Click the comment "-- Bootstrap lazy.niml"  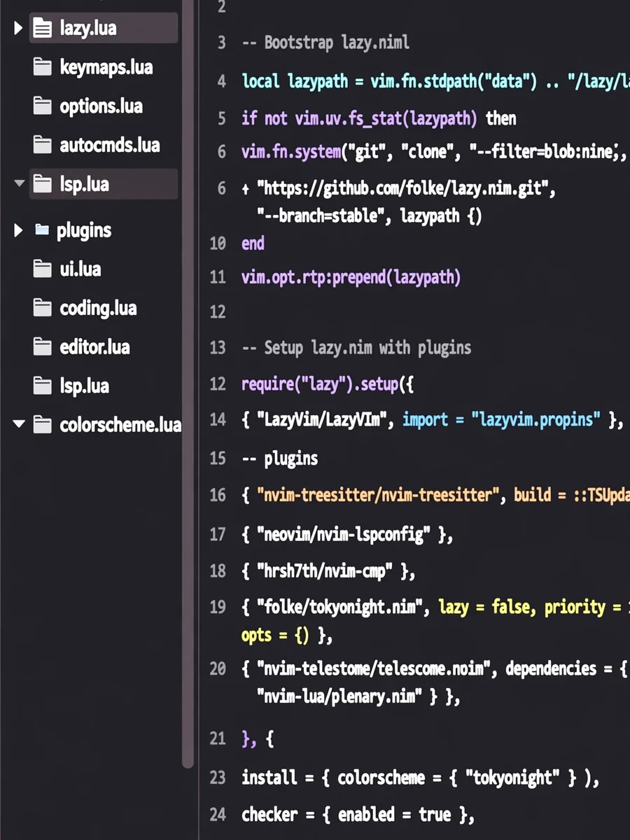point(325,43)
